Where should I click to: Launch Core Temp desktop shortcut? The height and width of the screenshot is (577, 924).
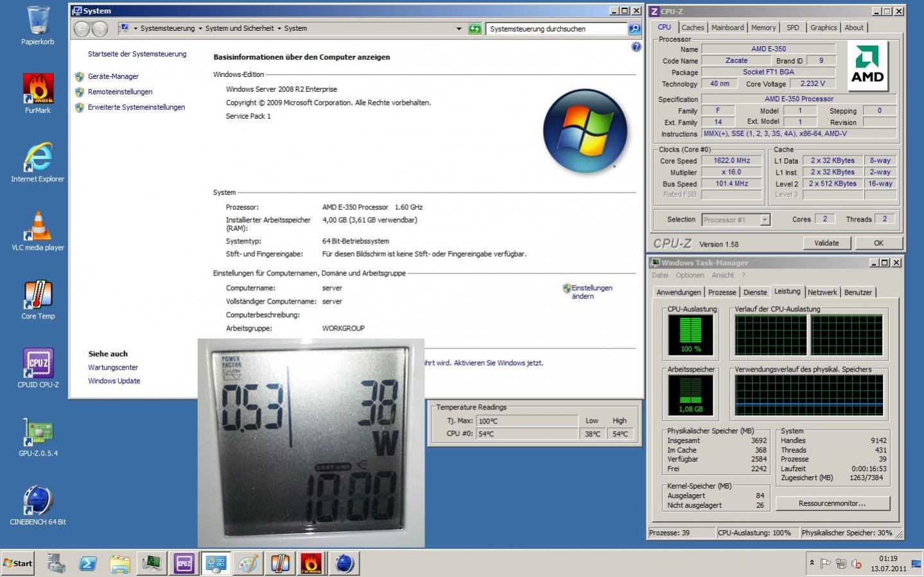pyautogui.click(x=38, y=300)
